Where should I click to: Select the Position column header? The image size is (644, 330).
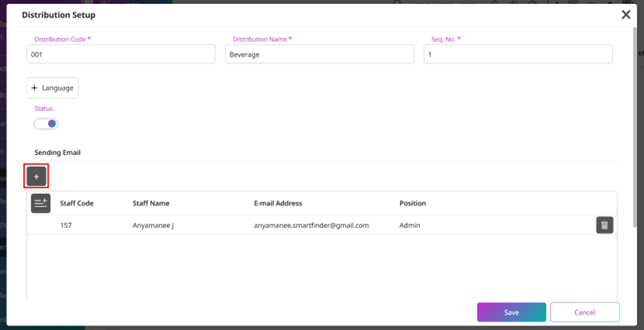coord(413,203)
